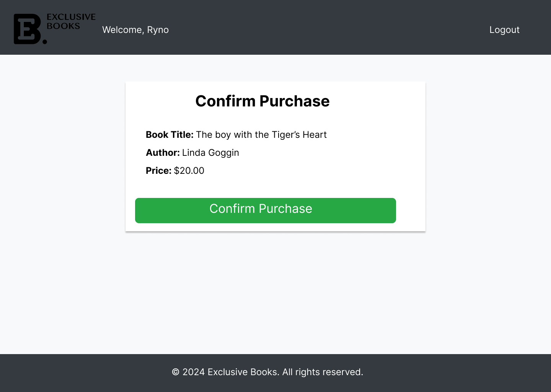Screen dimensions: 551x392
Task: Click the surname Goggin in the author line
Action: 223,153
